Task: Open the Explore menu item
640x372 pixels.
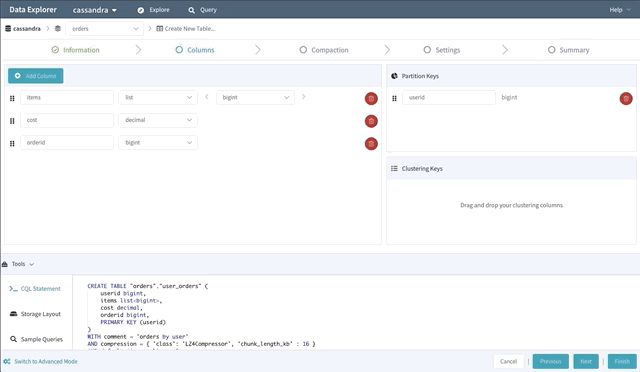Action: [x=153, y=10]
